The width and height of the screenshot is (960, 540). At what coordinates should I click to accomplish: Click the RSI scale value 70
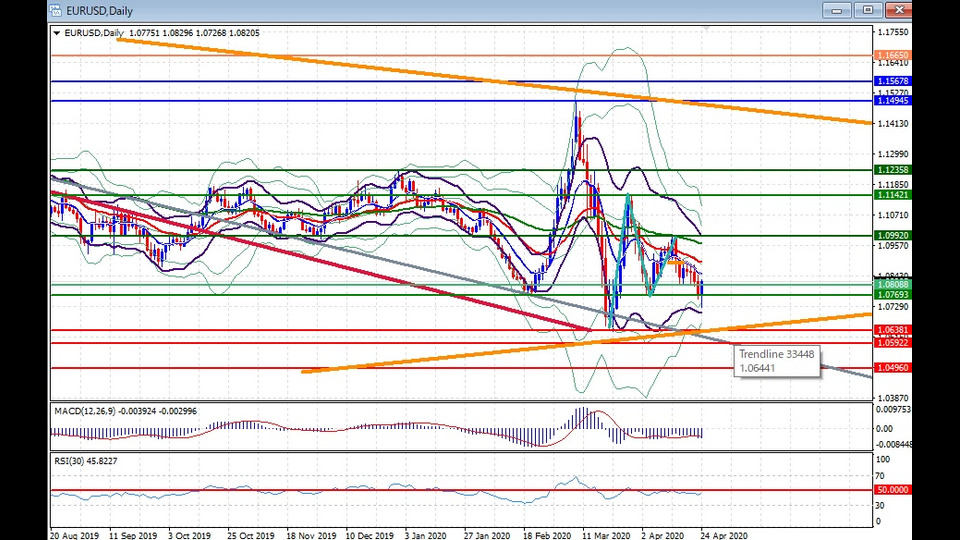(881, 476)
